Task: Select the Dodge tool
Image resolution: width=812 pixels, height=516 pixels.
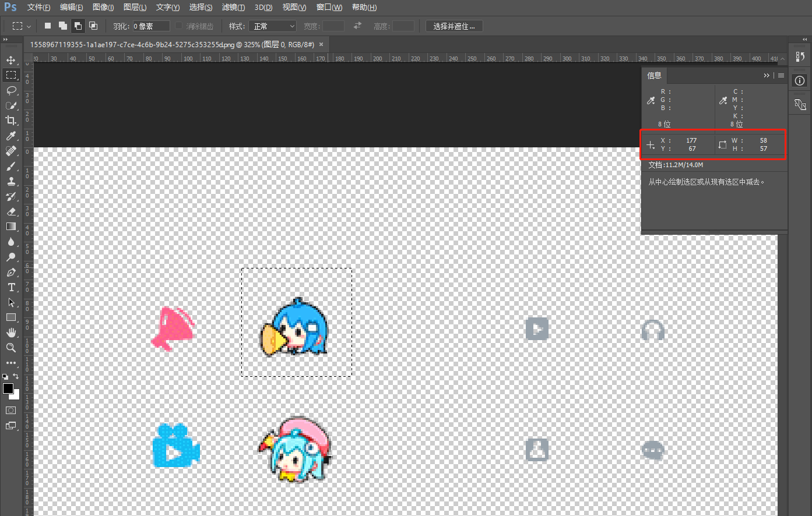Action: (11, 257)
